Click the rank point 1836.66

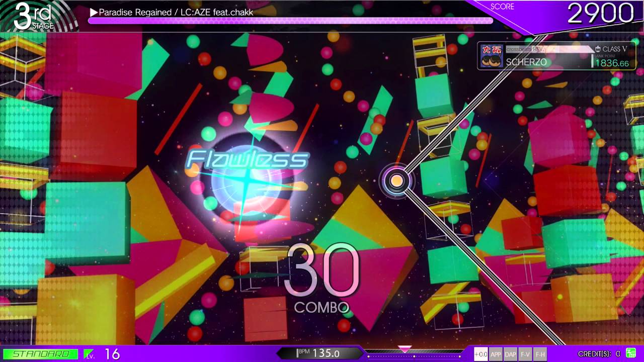[x=612, y=63]
